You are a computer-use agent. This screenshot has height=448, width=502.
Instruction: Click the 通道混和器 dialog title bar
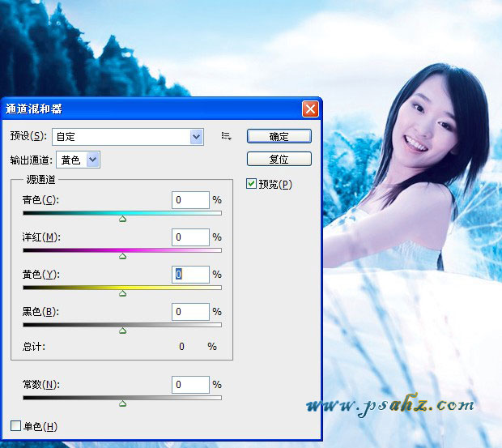146,109
